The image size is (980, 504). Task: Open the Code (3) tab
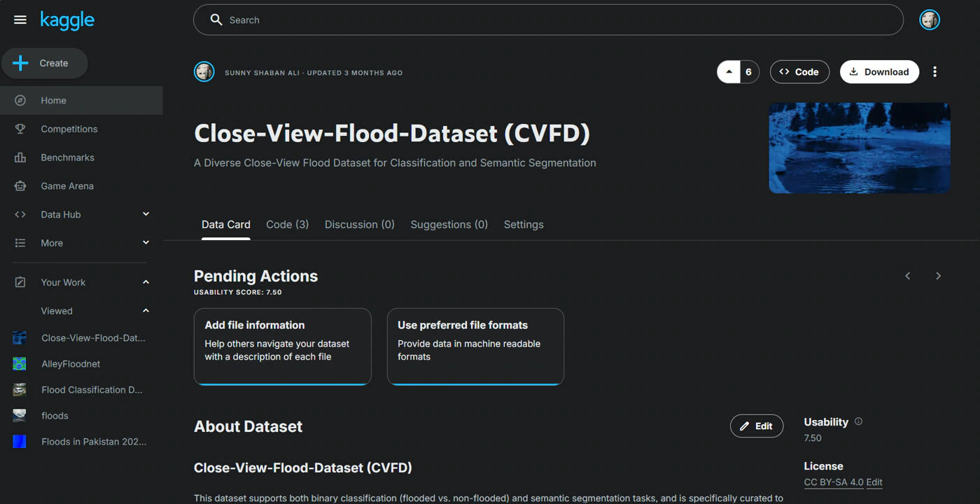point(288,225)
